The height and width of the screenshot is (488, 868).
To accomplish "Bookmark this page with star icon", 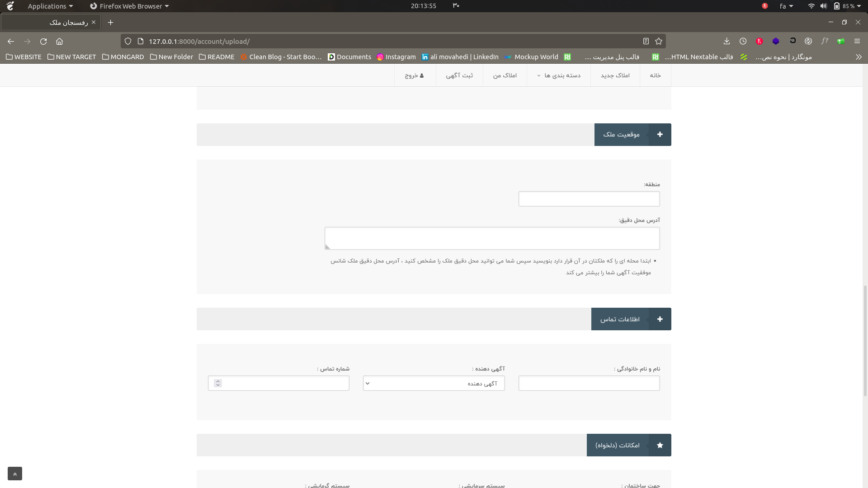I will pyautogui.click(x=659, y=41).
